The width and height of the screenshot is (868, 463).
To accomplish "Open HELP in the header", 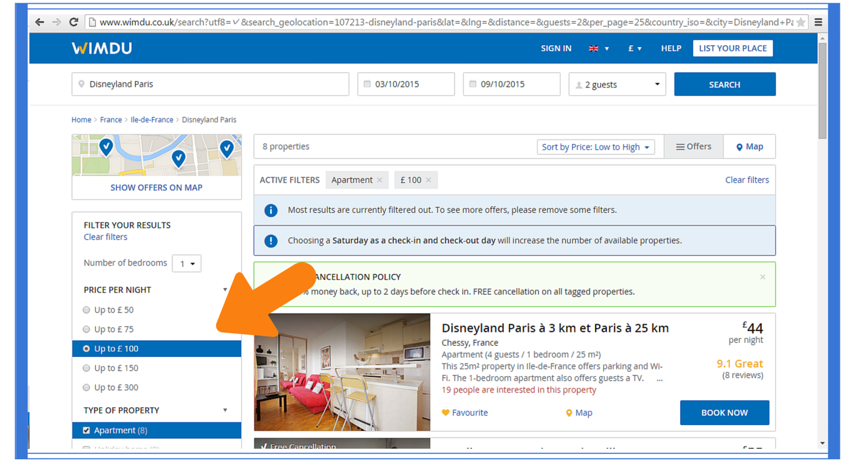I will coord(671,48).
